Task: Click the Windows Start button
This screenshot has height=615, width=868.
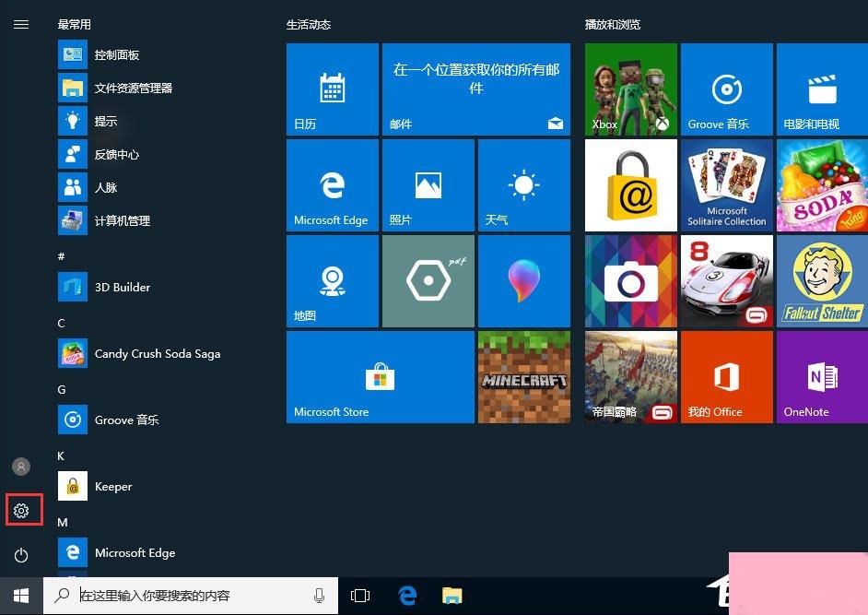Action: pyautogui.click(x=21, y=596)
